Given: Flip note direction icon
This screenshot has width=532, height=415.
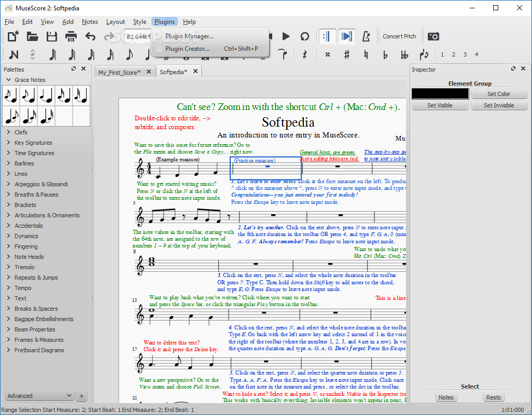Looking at the screenshot, I should (x=424, y=54).
